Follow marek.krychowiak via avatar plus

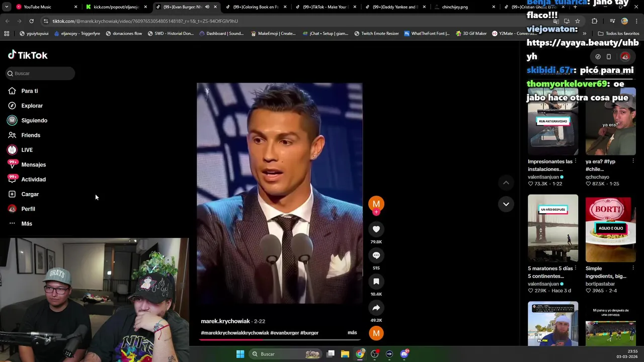click(x=376, y=212)
